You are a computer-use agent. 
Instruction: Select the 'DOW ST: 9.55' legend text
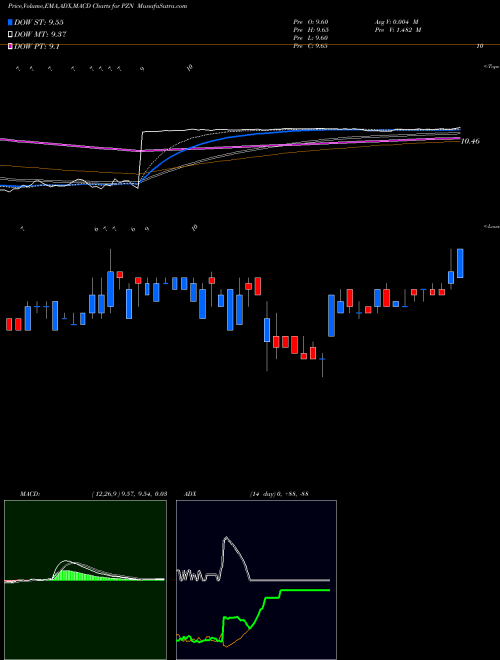(x=39, y=23)
